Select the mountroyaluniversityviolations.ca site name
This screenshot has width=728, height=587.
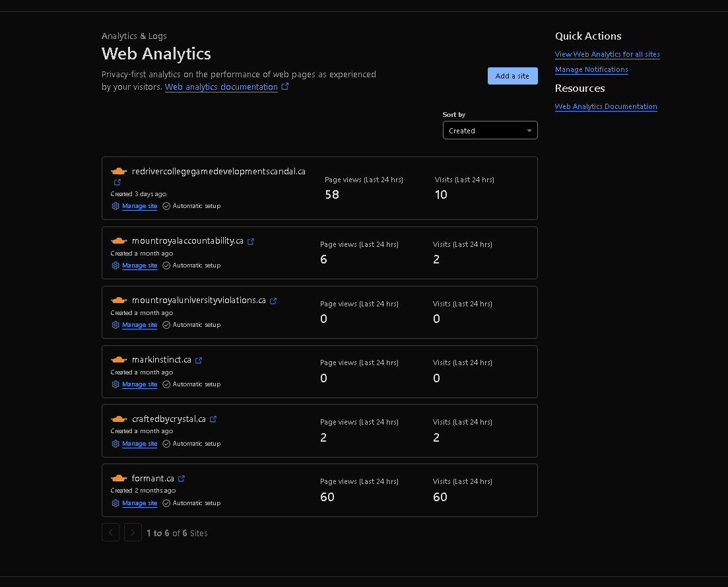199,300
